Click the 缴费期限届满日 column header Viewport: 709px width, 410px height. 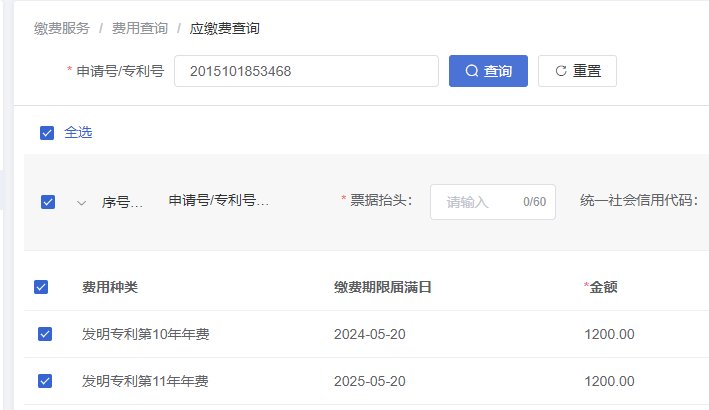tap(383, 287)
